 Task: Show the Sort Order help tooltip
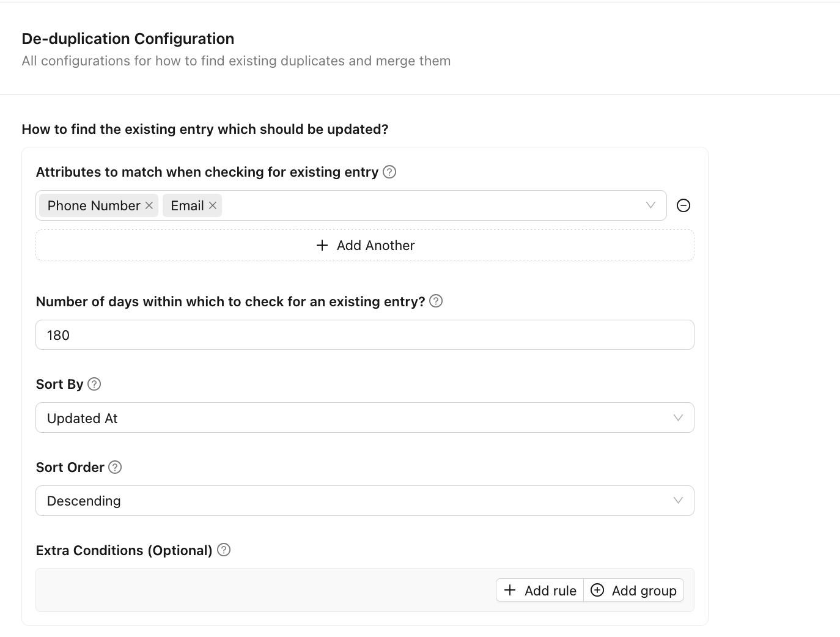[115, 467]
